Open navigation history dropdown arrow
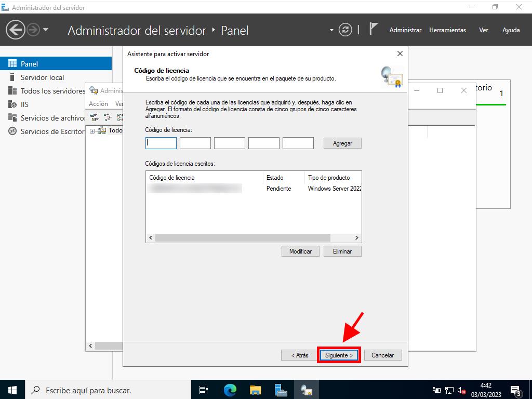532x399 pixels. coord(46,30)
